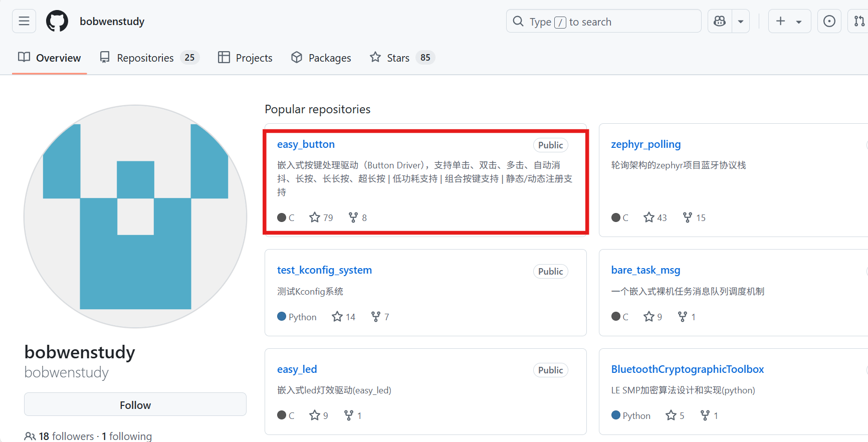Open Copilot chat icon in header

[720, 21]
